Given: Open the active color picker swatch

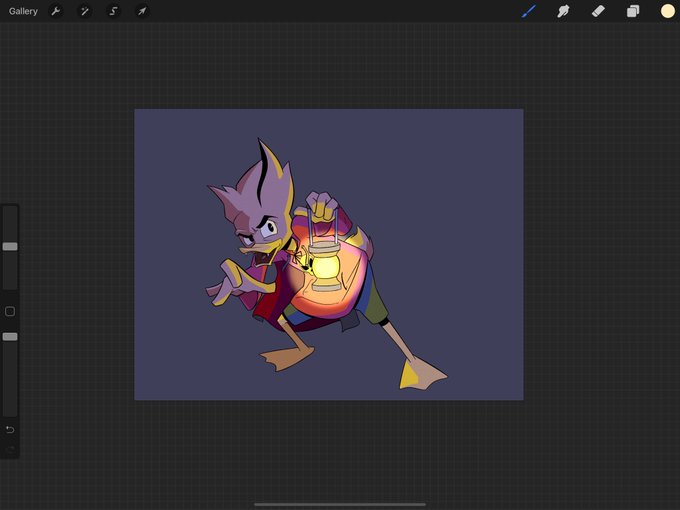Looking at the screenshot, I should tap(667, 11).
